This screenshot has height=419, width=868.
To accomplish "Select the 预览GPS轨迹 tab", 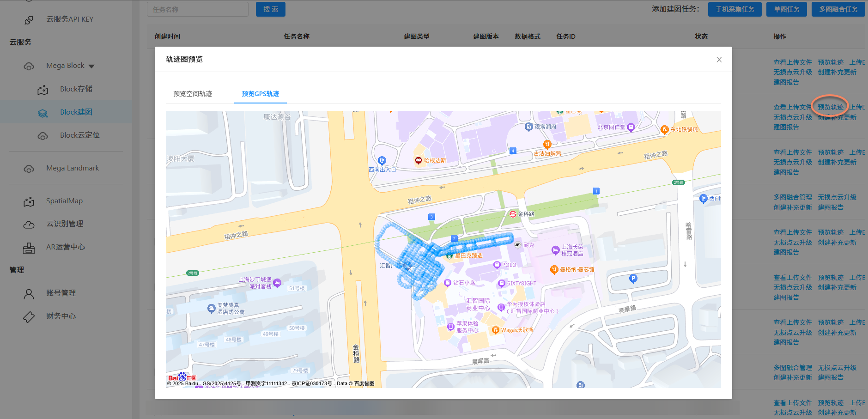I will pos(260,94).
